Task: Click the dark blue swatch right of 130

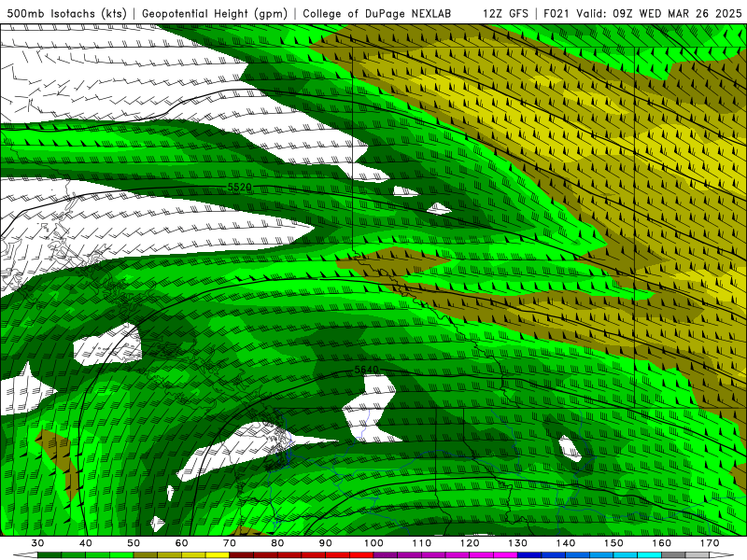Action: pos(529,555)
